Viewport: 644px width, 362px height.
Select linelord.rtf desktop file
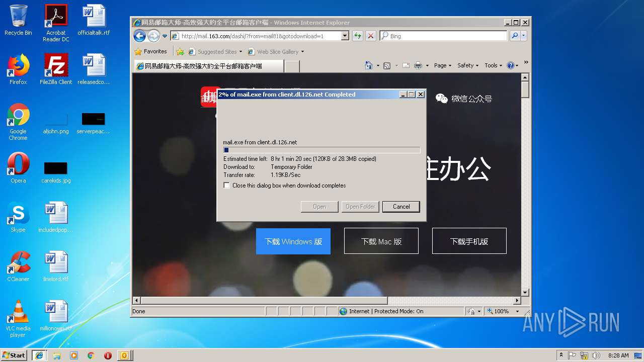click(56, 266)
